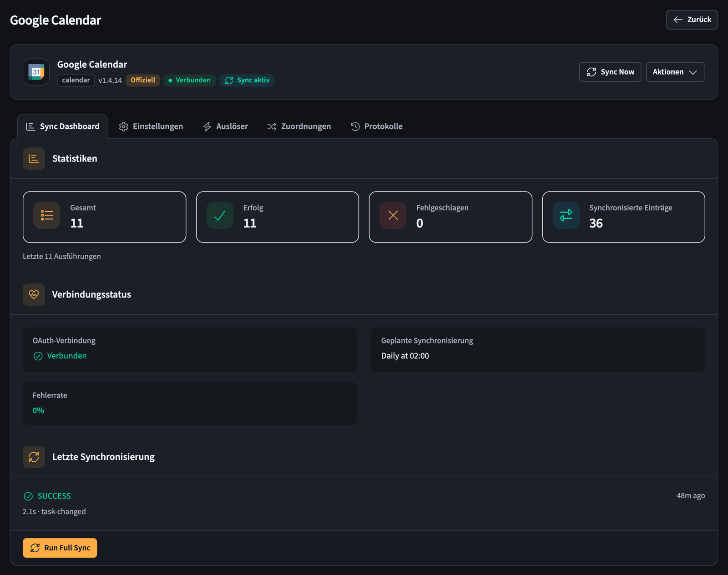Open the Protokolle tab
Viewport: 728px width, 575px height.
point(377,126)
